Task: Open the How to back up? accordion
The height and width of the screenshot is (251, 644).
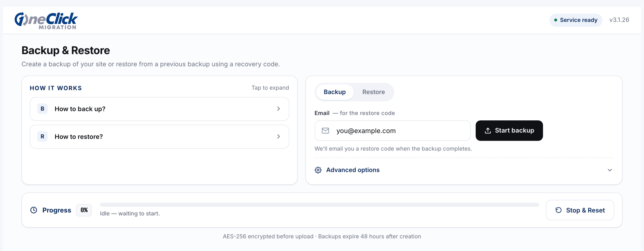Action: tap(159, 109)
